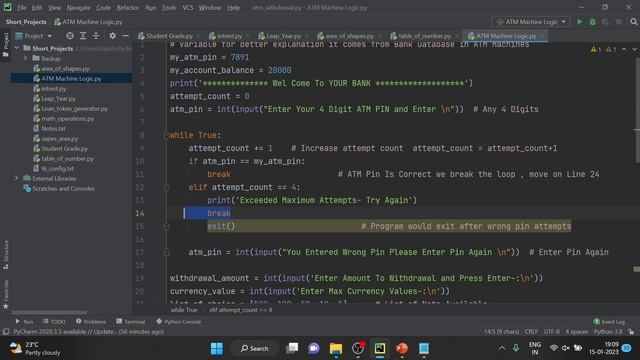The width and height of the screenshot is (640, 360).
Task: Collapse all in the Project panel toolbar
Action: pos(96,36)
